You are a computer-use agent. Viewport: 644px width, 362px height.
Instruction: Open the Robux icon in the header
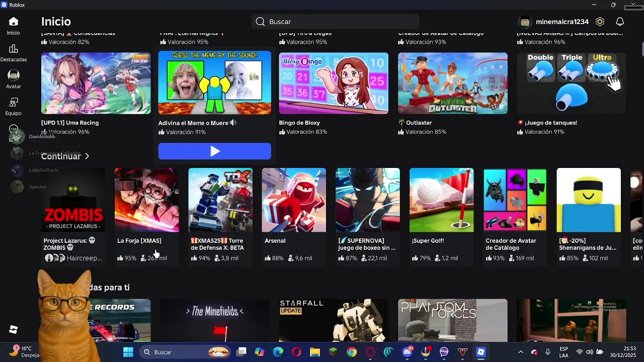pyautogui.click(x=600, y=22)
